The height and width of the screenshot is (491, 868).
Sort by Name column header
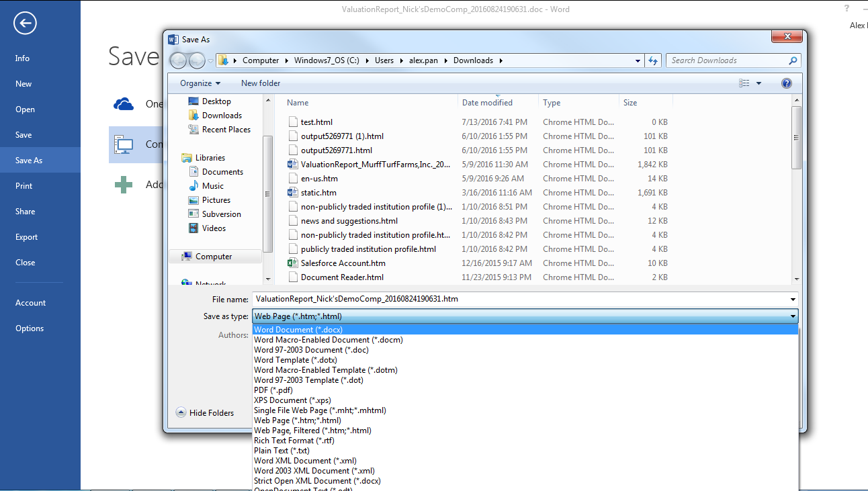370,103
